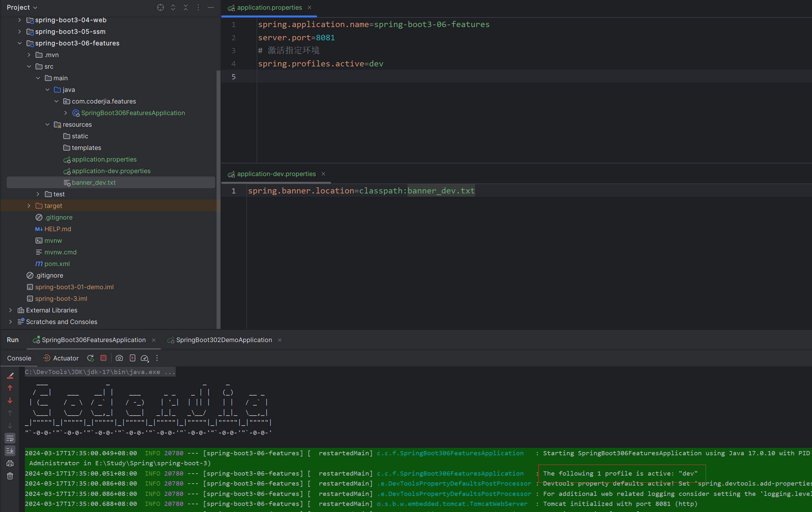812x512 pixels.
Task: Open the Project view switcher dropdown
Action: coord(22,7)
